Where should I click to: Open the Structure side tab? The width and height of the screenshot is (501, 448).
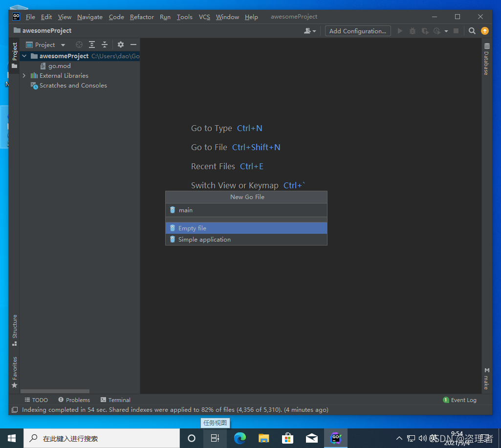(14, 330)
